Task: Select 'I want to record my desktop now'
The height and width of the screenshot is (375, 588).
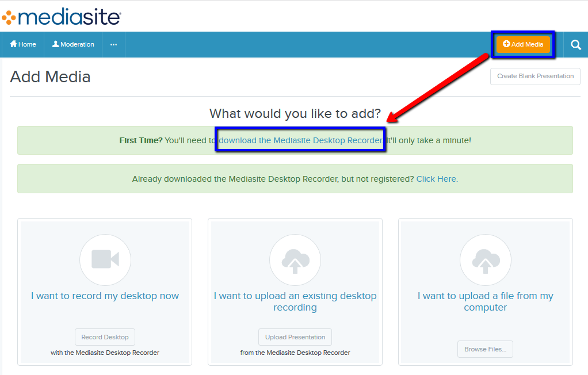Action: (105, 296)
